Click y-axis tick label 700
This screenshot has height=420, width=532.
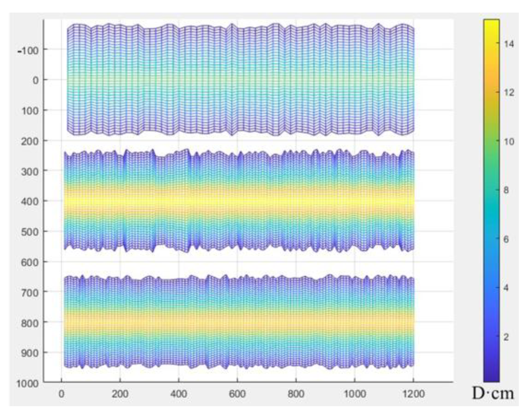tap(30, 292)
